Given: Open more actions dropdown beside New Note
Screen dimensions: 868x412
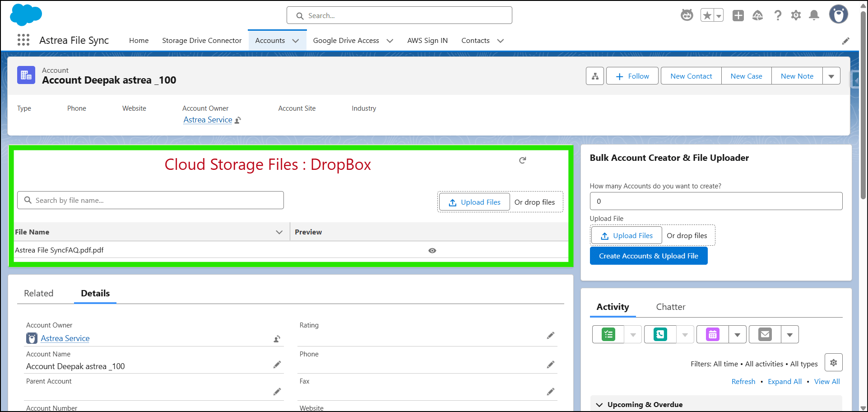Looking at the screenshot, I should coord(831,76).
